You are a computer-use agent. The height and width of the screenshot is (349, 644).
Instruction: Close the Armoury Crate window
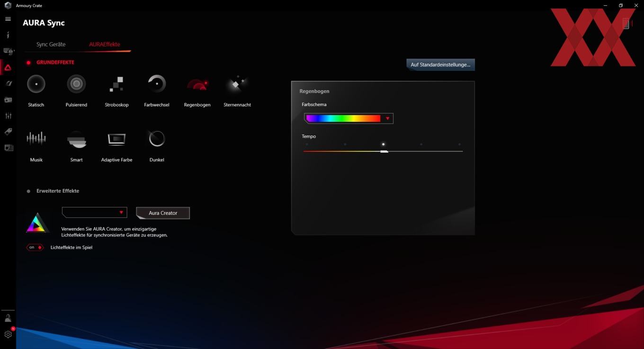pyautogui.click(x=636, y=5)
